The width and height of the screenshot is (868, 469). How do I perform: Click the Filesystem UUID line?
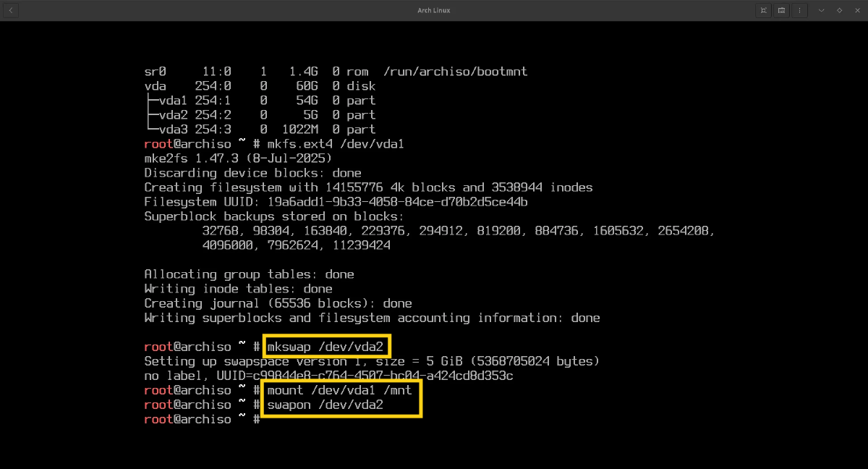336,202
